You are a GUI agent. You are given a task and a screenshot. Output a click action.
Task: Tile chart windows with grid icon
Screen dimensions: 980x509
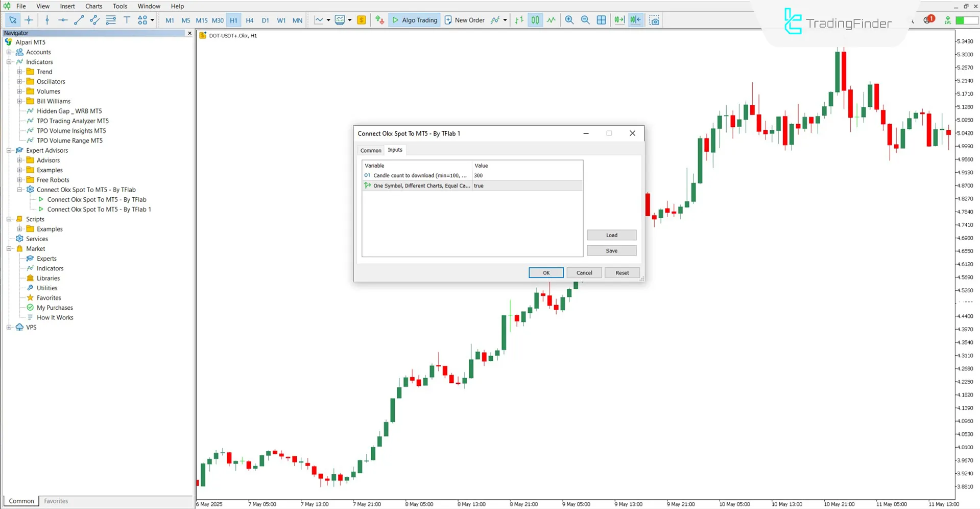click(602, 20)
